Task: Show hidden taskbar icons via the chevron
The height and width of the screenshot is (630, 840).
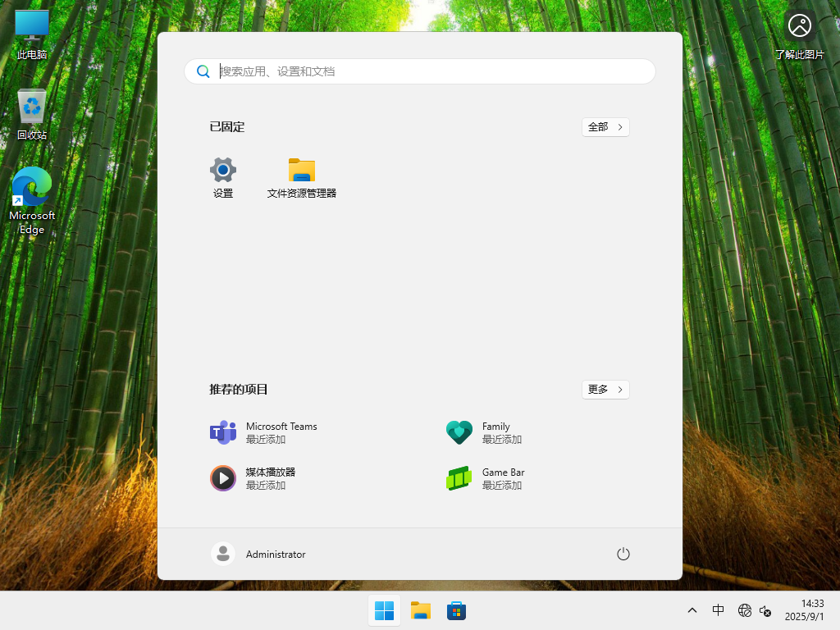Action: 692,610
